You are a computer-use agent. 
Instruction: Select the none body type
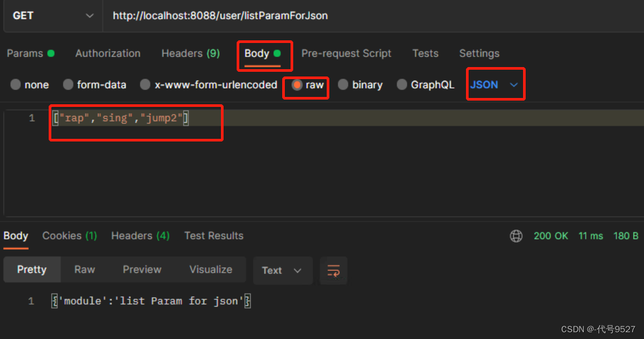30,85
